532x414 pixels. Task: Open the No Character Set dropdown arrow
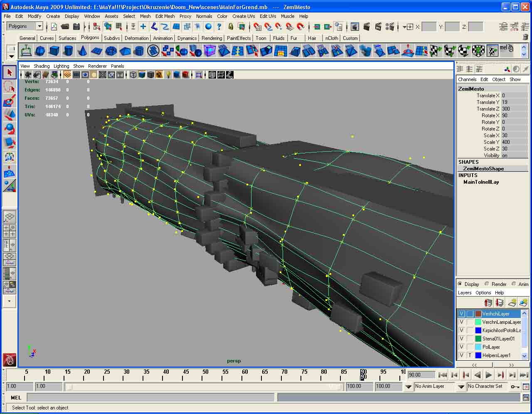[461, 387]
